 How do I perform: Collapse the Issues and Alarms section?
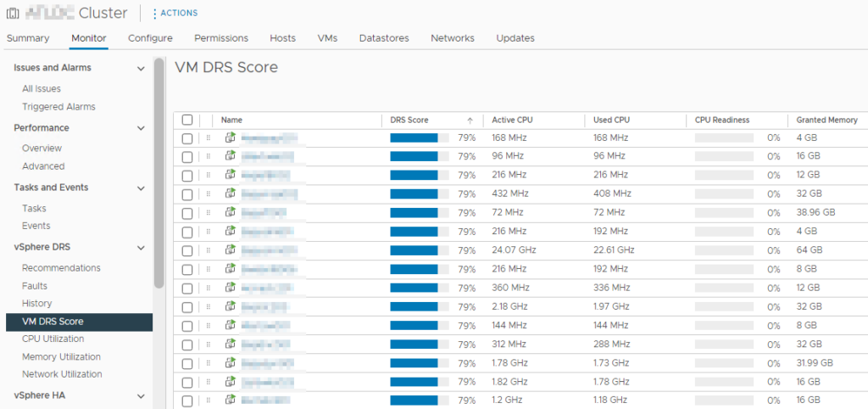point(142,69)
